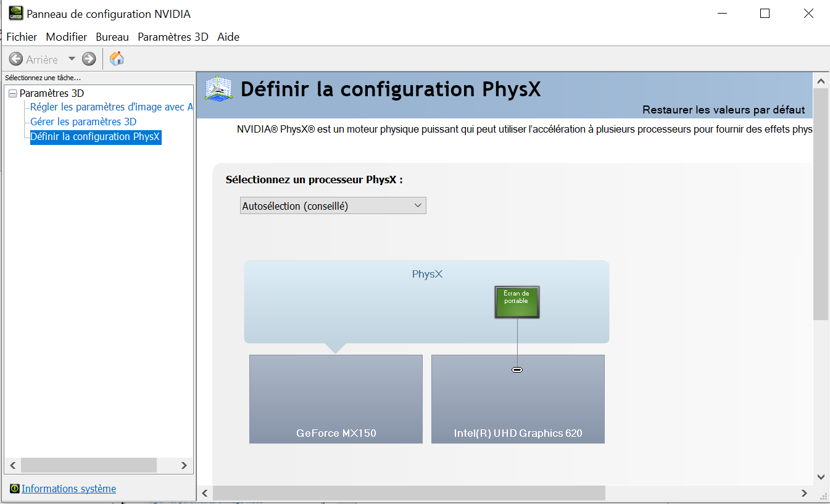Click left arrow of task pane scrollbar
The height and width of the screenshot is (504, 830).
click(14, 465)
